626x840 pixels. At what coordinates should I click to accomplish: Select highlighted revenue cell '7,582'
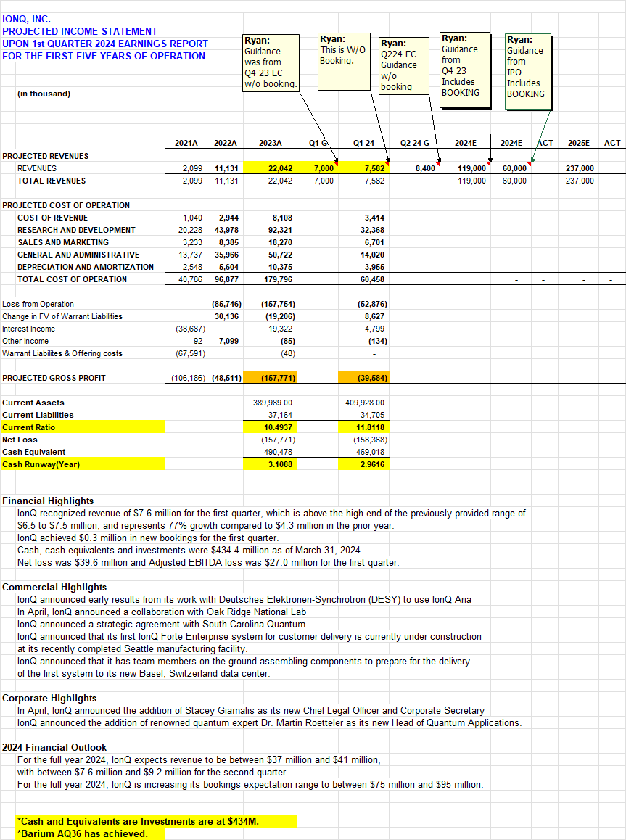(363, 168)
